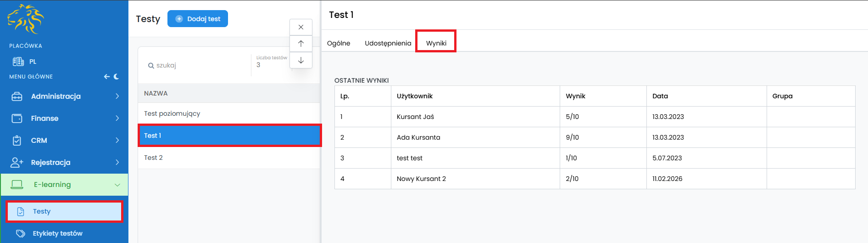Expand the Administracja menu chevron
The height and width of the screenshot is (243, 868).
tap(117, 96)
